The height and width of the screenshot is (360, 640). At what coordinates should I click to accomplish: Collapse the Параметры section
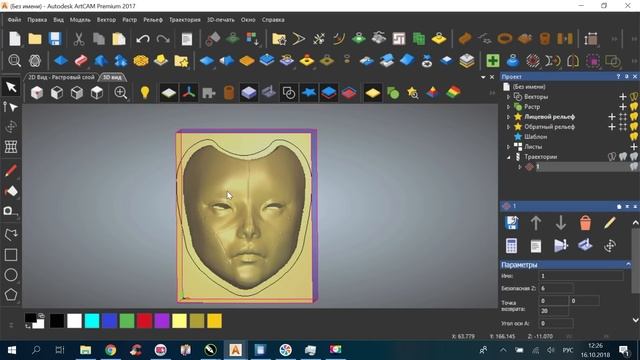click(x=629, y=265)
